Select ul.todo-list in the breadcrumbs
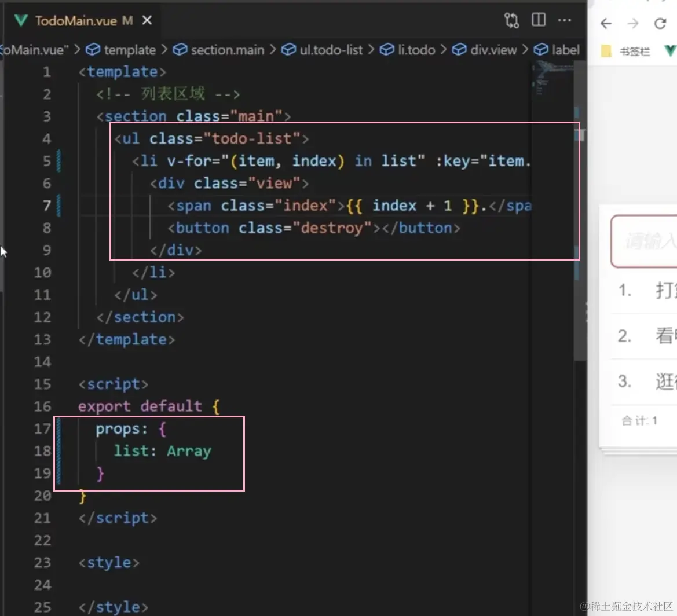This screenshot has height=616, width=677. coord(331,50)
